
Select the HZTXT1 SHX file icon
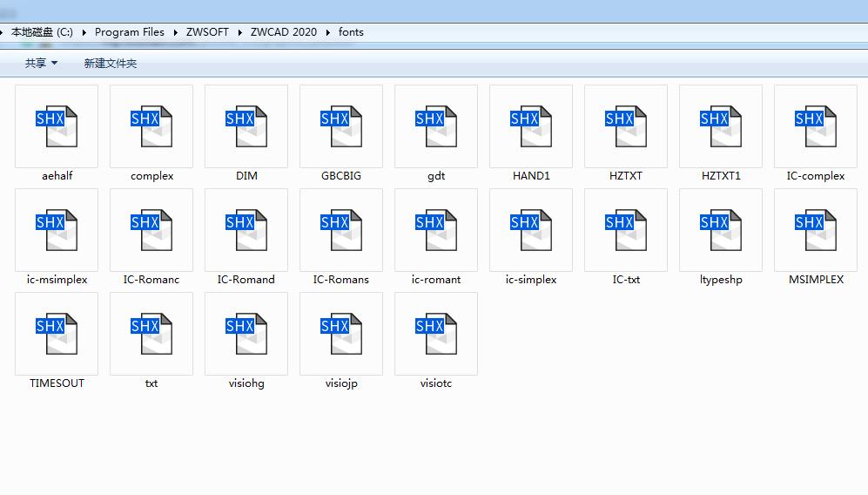[x=721, y=126]
